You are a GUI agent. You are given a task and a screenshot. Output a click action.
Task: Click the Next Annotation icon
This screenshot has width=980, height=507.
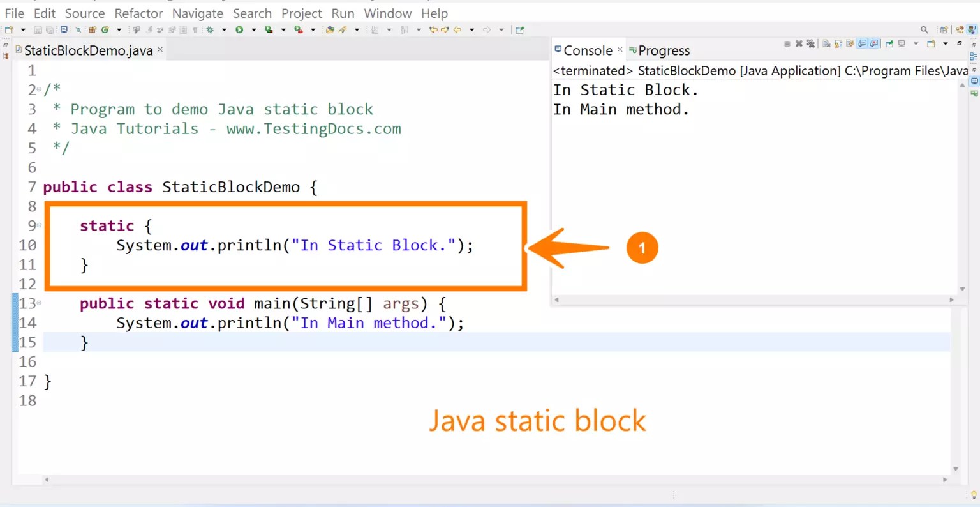(375, 29)
